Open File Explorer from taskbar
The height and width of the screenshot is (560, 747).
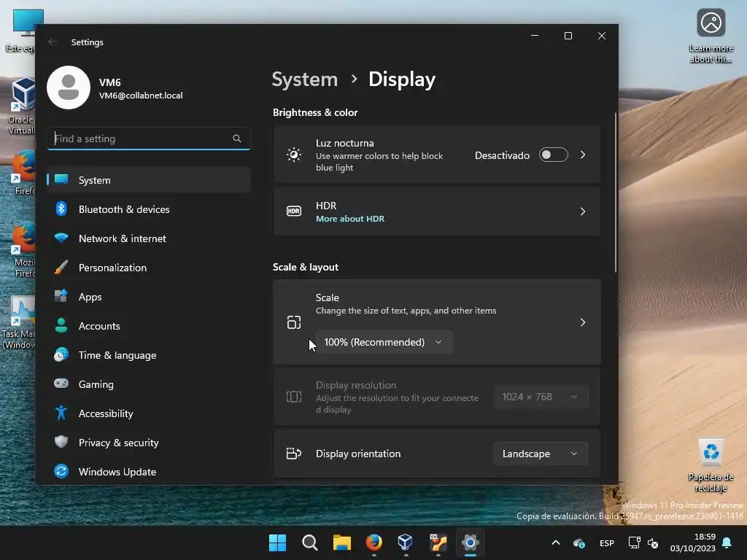tap(342, 542)
